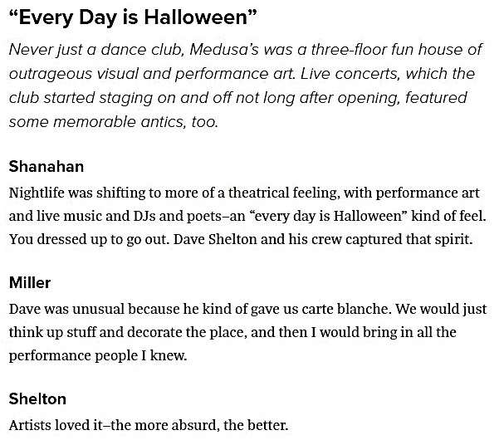Click the Miller speaker name
504x440 pixels.
coord(30,283)
